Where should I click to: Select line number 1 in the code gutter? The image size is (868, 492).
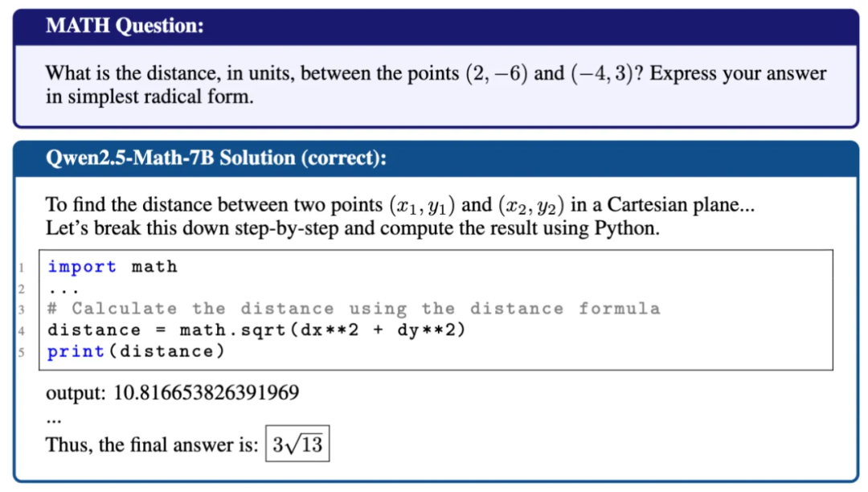[x=23, y=267]
